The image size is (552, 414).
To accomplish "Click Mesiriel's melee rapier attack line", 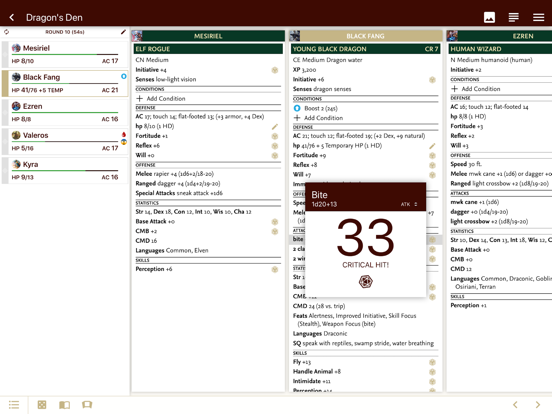I will (x=175, y=174).
